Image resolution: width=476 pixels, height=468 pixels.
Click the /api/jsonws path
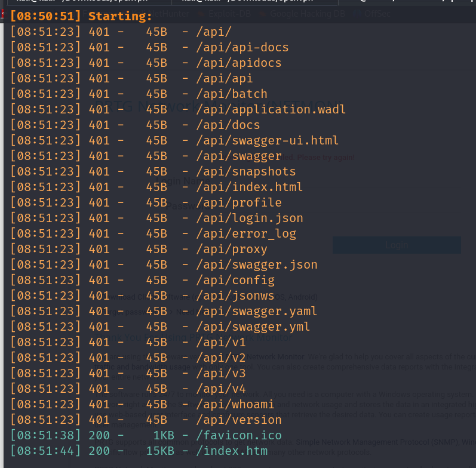(235, 295)
